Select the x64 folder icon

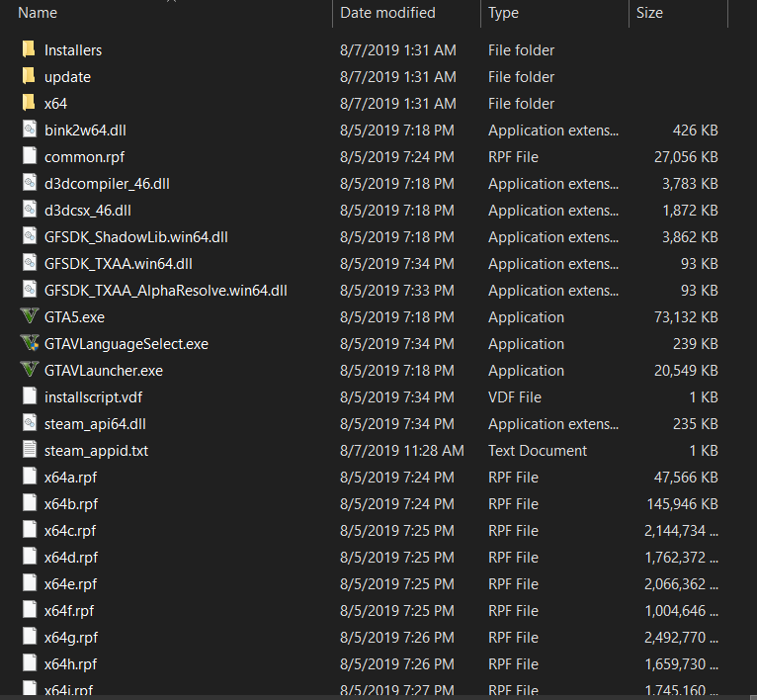tap(29, 103)
